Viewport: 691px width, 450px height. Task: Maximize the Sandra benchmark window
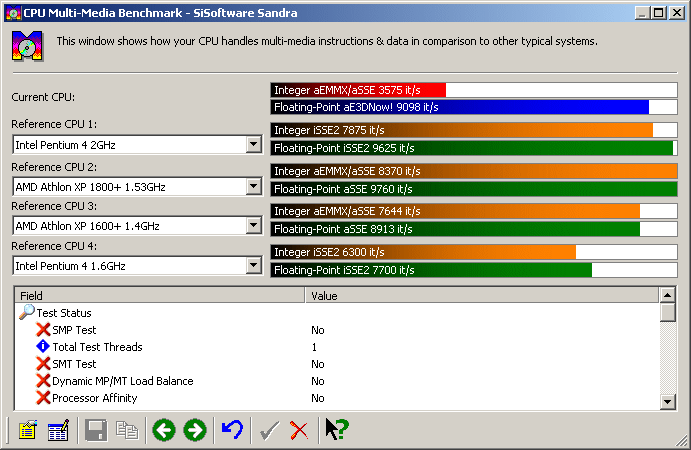pos(658,13)
